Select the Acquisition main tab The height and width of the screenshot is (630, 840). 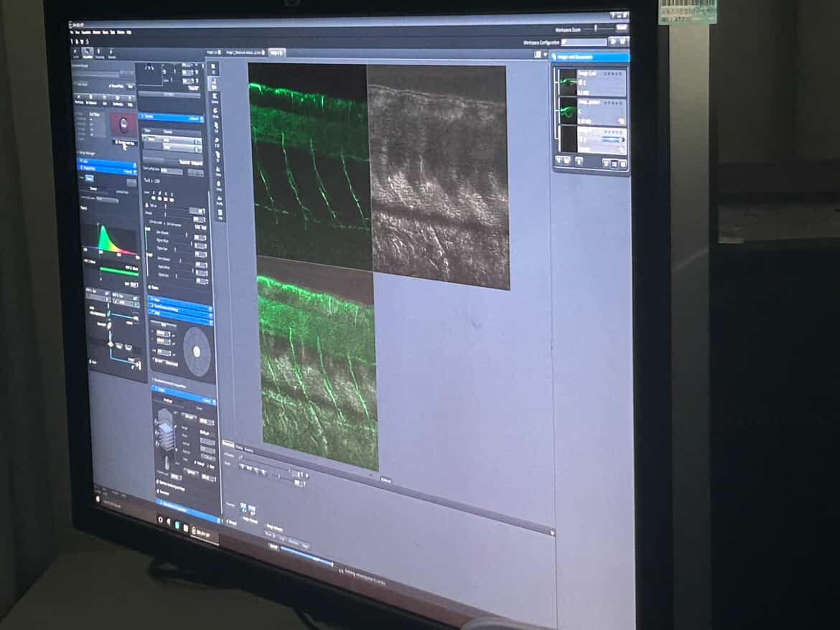tap(88, 52)
